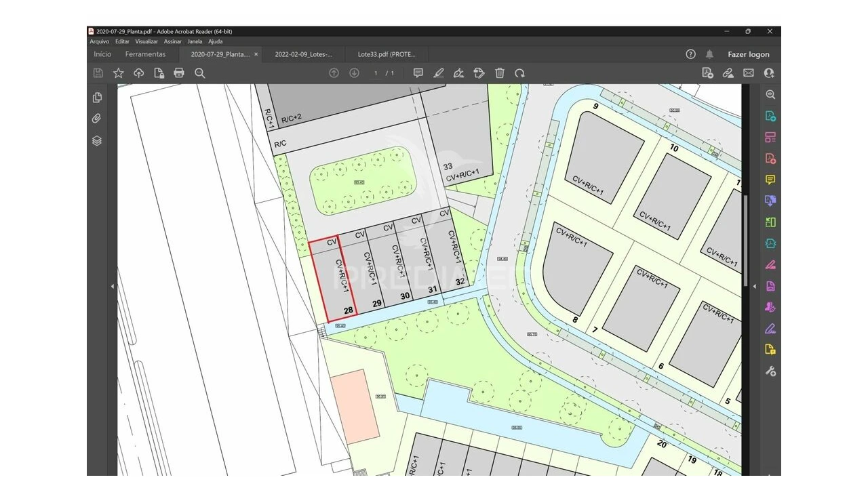Go to next page arrow
Viewport: 868px width, 488px height.
[354, 73]
